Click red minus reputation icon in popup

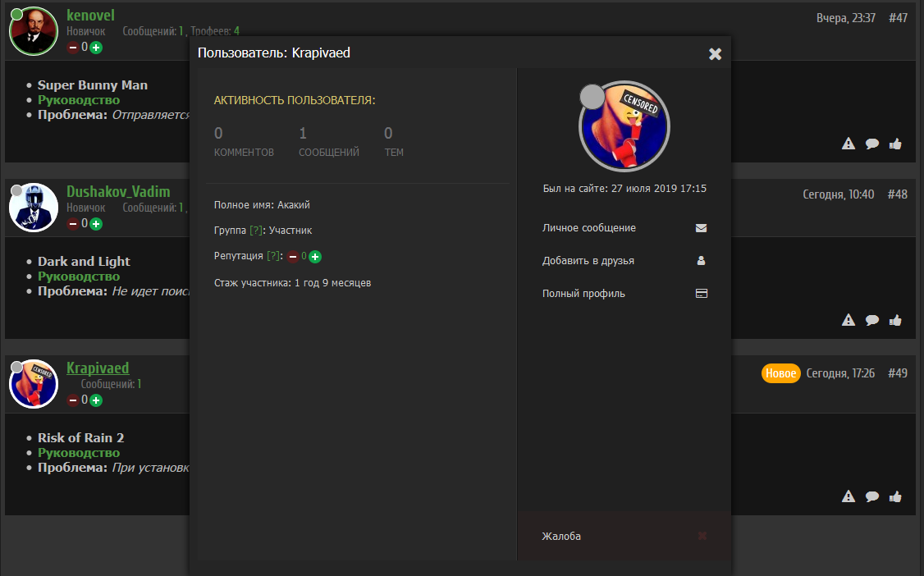[x=293, y=256]
